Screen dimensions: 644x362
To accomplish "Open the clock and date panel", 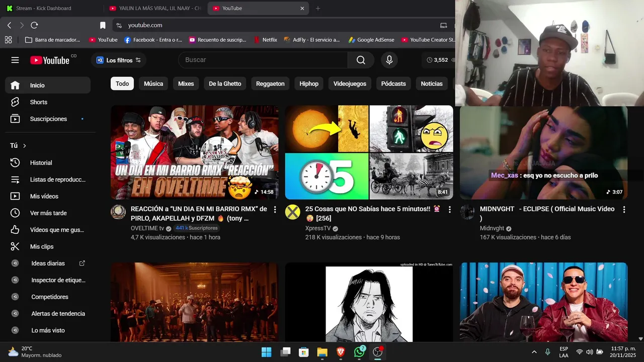I will (623, 352).
